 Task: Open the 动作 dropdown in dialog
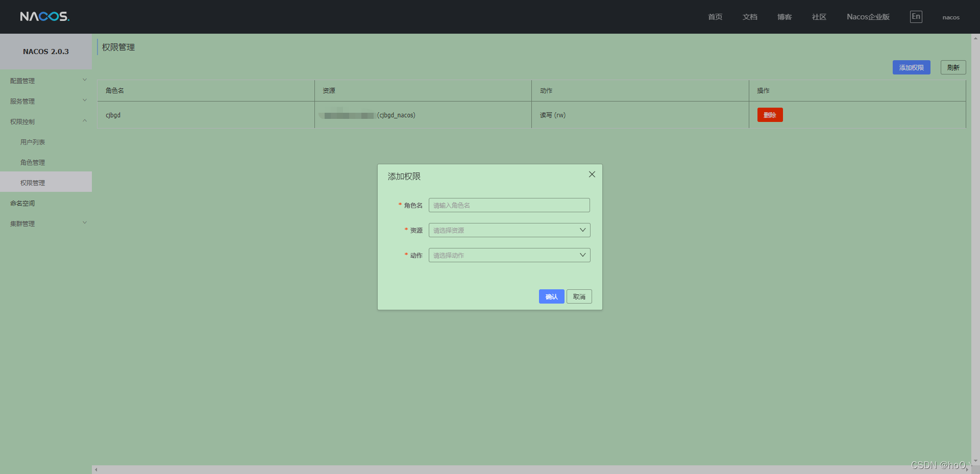(x=509, y=255)
